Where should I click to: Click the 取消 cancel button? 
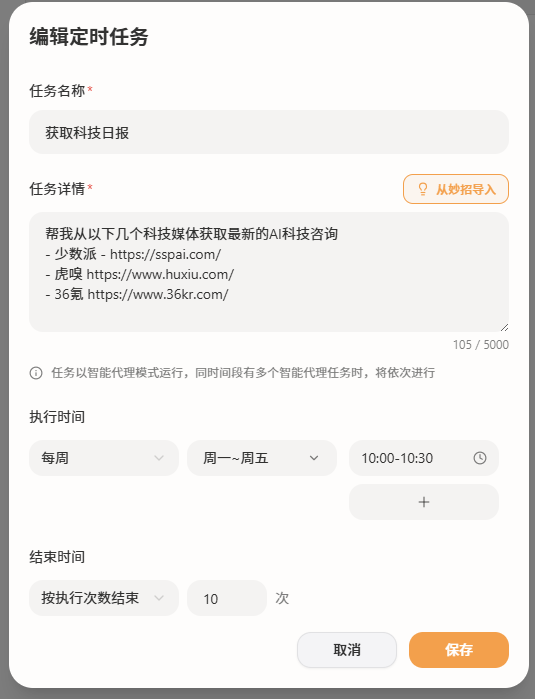[347, 650]
